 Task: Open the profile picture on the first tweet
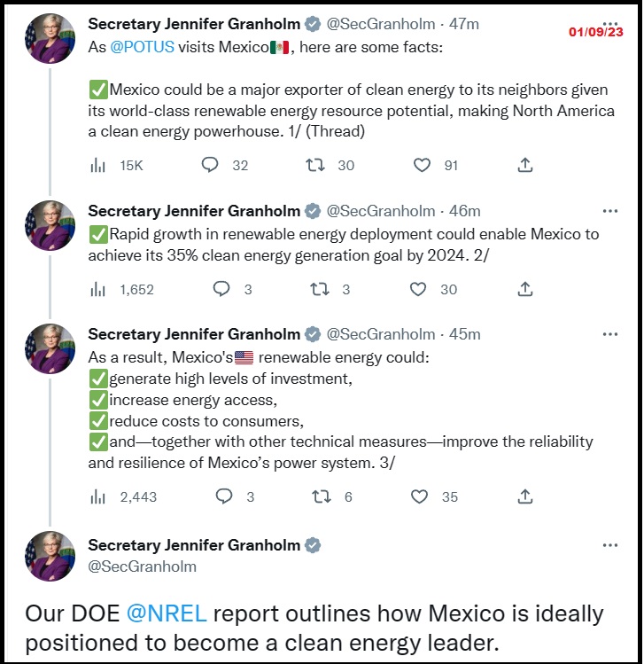point(50,38)
